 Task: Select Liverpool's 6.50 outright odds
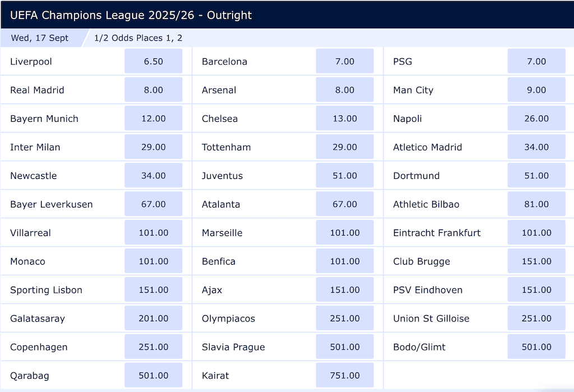tap(153, 61)
